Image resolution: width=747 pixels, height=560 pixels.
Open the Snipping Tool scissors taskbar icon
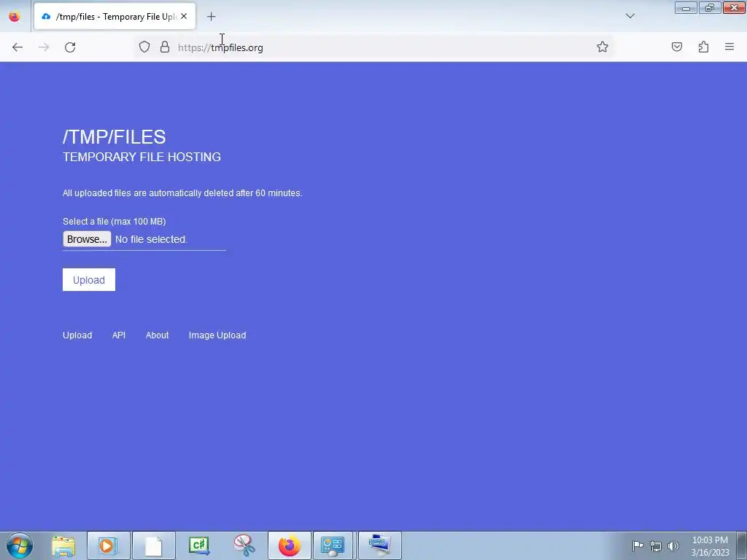[244, 545]
